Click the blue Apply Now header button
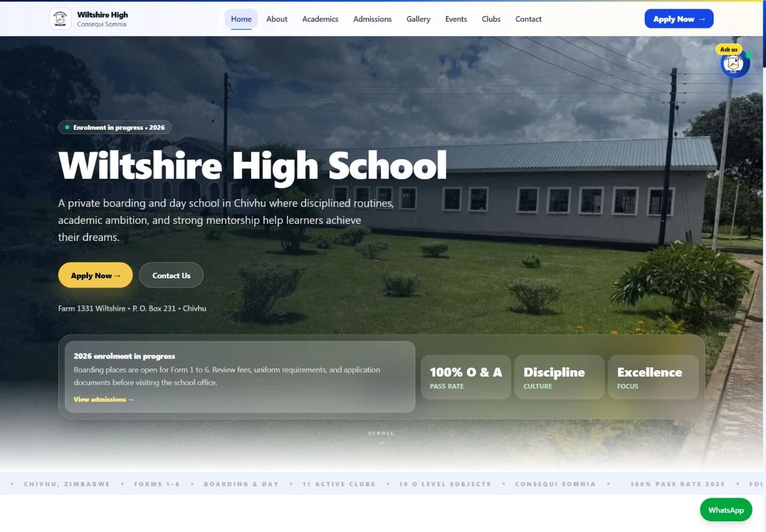 click(x=679, y=19)
